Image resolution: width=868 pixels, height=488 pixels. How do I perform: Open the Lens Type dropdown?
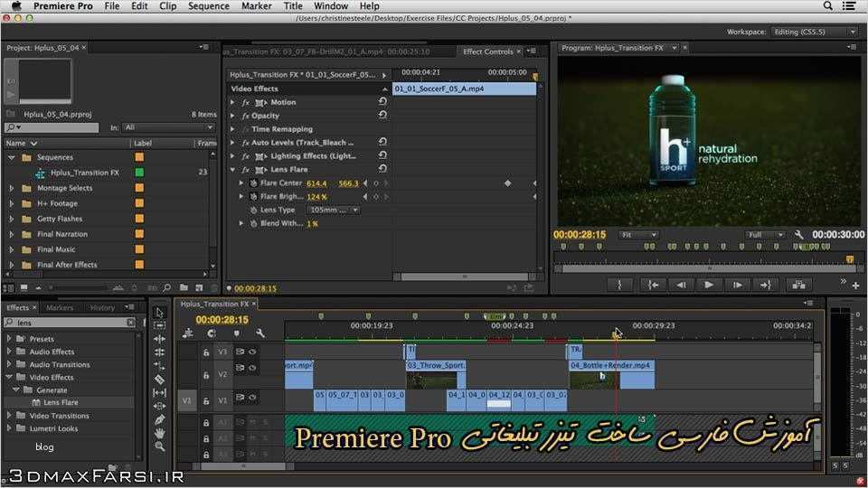point(334,211)
